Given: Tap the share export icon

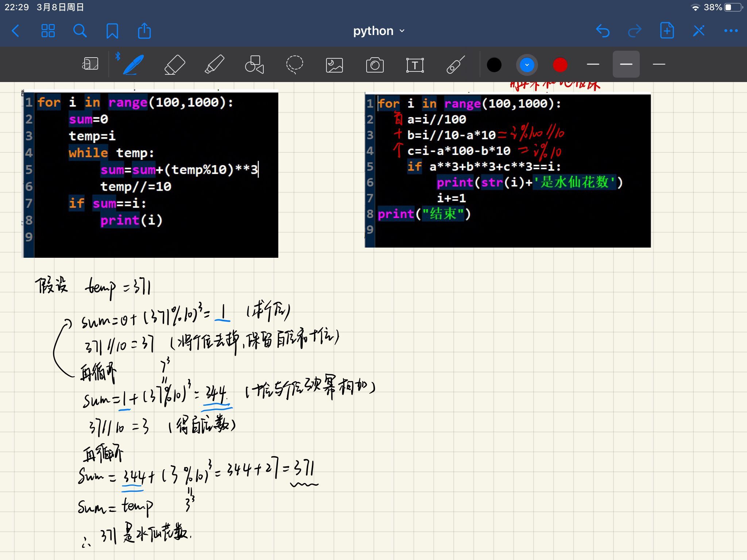Looking at the screenshot, I should (x=144, y=31).
